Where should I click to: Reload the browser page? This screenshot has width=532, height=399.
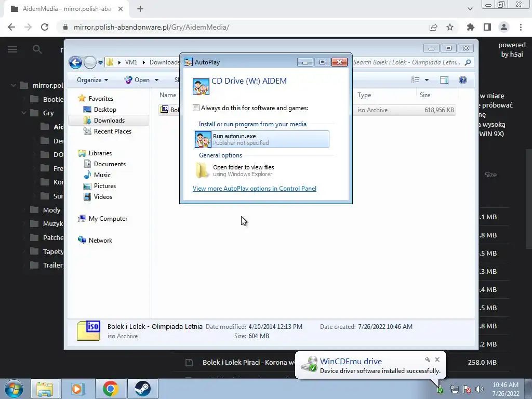click(x=45, y=27)
